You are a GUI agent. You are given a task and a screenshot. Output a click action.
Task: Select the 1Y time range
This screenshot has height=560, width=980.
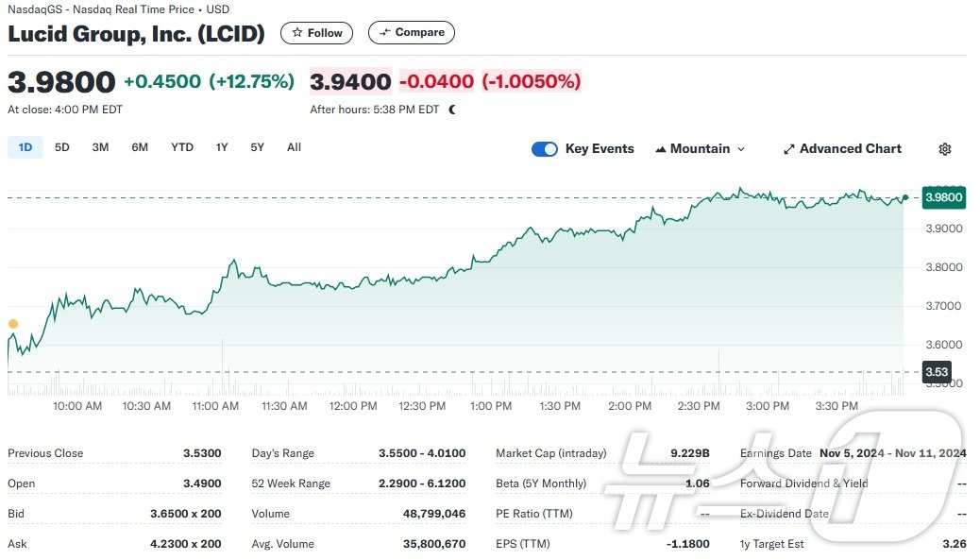[222, 147]
